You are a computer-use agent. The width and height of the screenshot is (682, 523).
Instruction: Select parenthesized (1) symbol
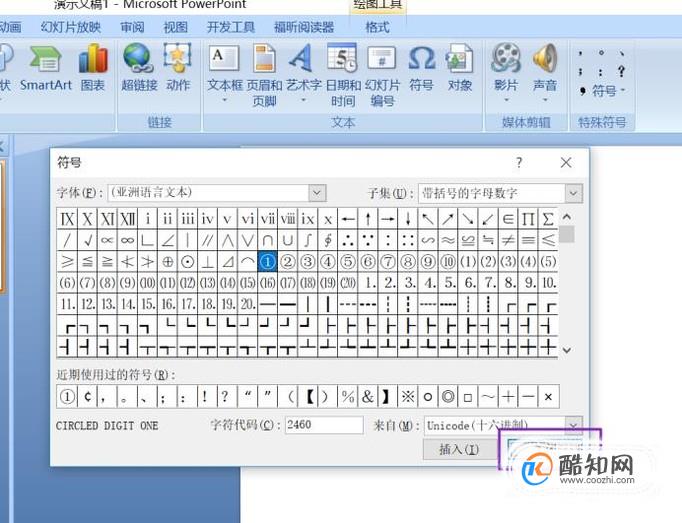click(468, 261)
